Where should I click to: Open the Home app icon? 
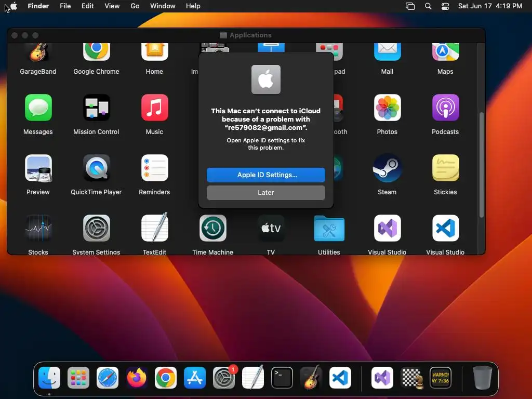point(155,52)
